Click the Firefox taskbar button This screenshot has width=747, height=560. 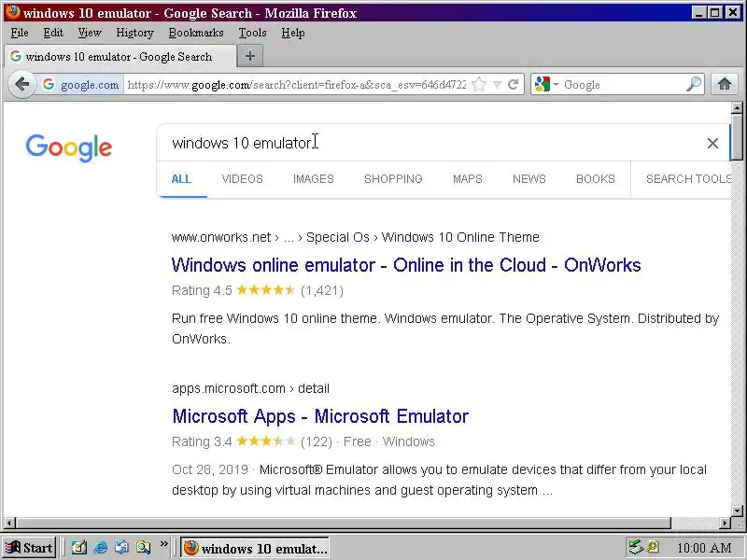[255, 548]
